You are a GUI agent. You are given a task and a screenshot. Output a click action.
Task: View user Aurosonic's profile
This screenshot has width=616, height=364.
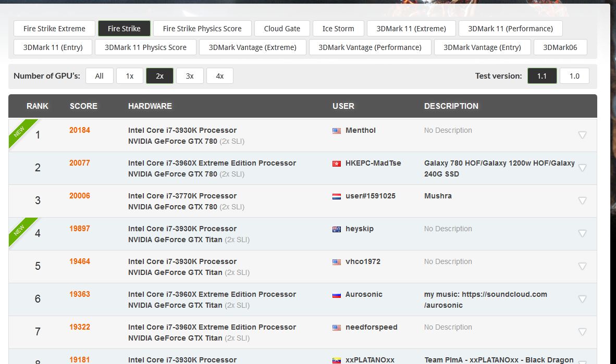(364, 294)
